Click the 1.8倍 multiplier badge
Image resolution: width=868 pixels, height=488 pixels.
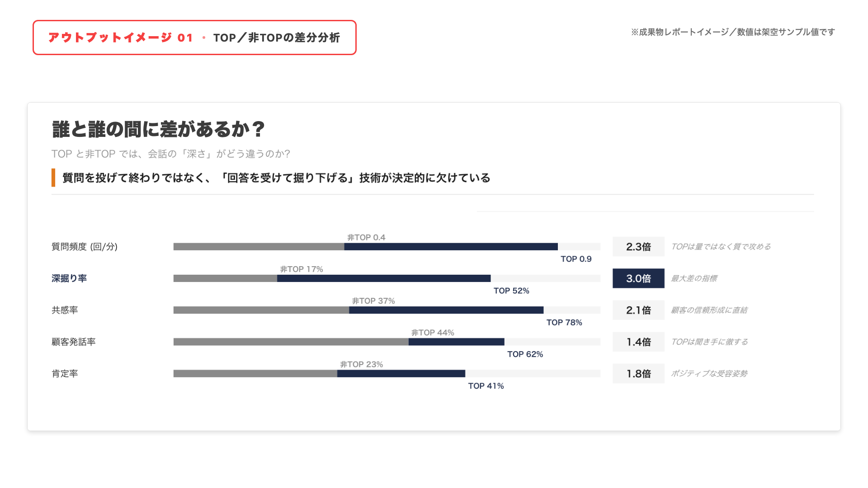click(638, 374)
